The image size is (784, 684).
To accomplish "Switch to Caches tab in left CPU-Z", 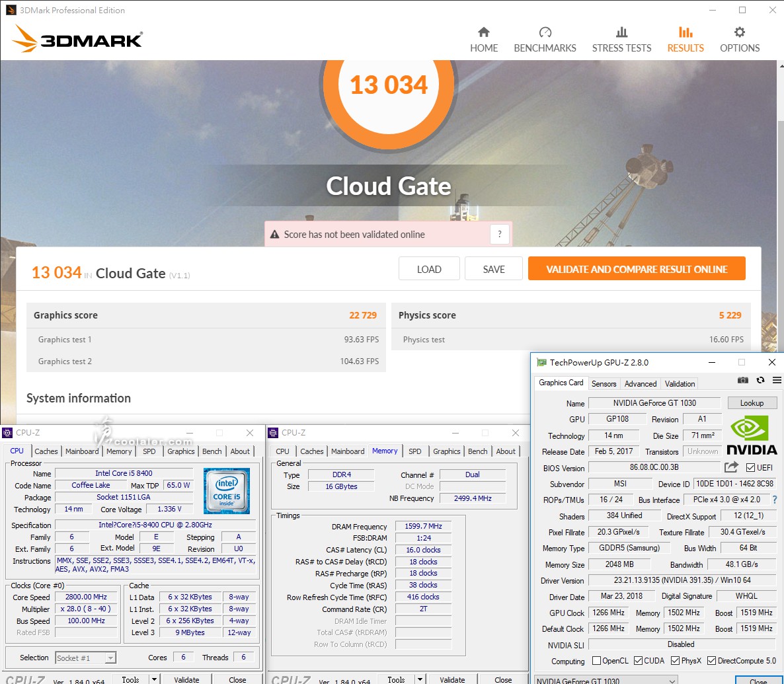I will pos(46,451).
